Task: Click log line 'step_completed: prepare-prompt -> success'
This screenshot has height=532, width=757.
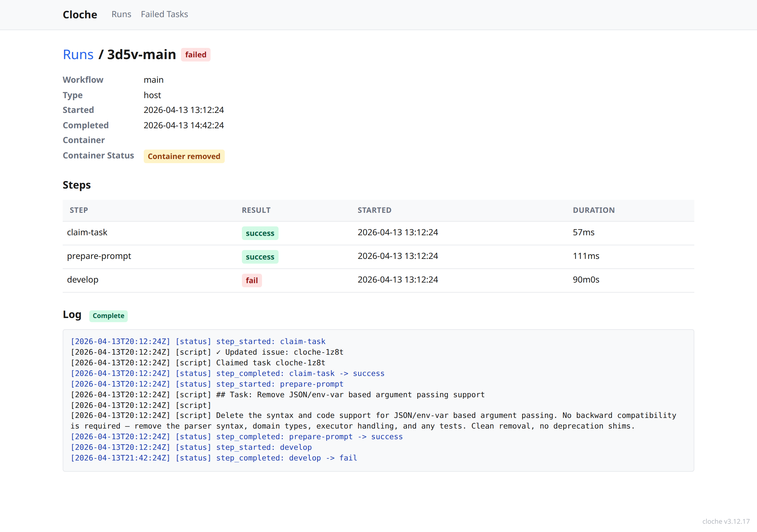Action: pyautogui.click(x=236, y=437)
